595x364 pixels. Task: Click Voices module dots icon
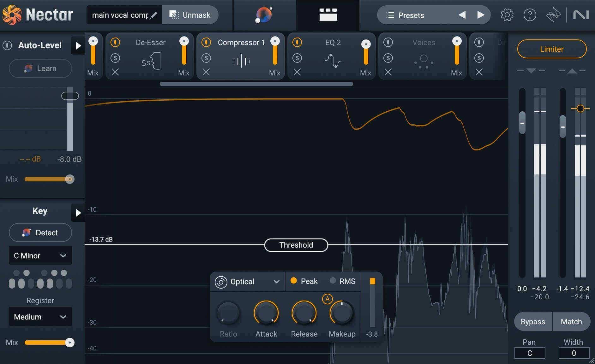coord(424,61)
